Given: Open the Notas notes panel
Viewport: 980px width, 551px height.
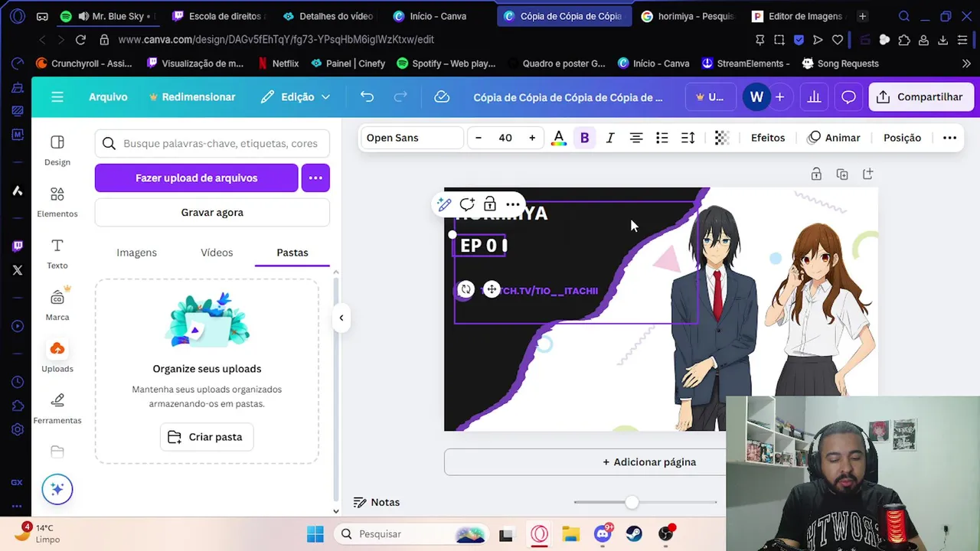Looking at the screenshot, I should (x=377, y=502).
